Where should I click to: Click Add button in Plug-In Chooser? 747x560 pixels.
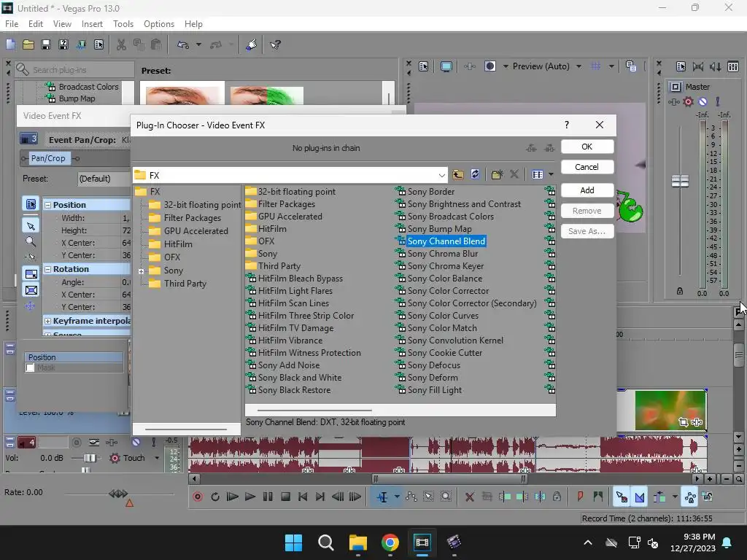[587, 190]
